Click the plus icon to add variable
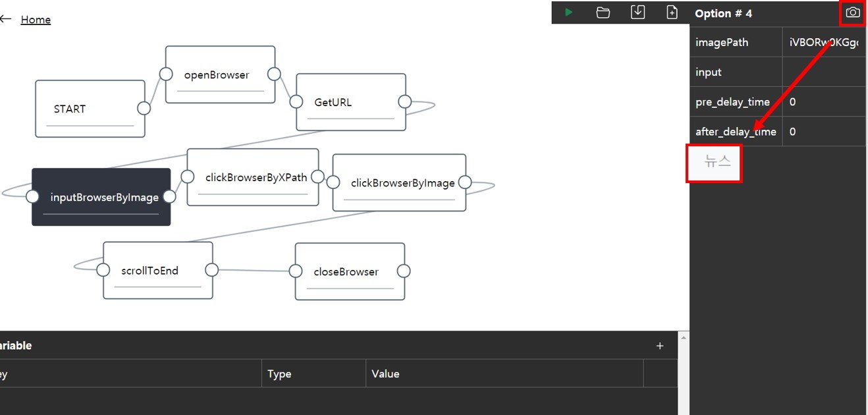The width and height of the screenshot is (868, 415). click(x=660, y=346)
